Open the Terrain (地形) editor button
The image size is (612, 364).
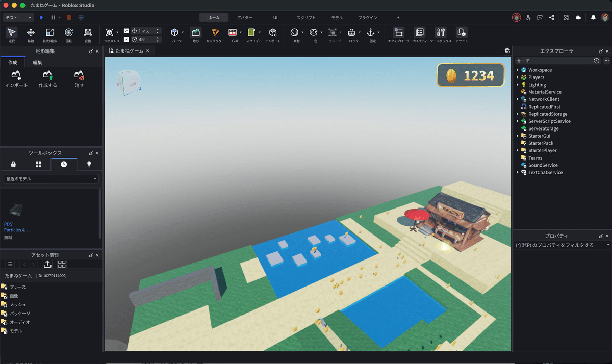tap(196, 34)
